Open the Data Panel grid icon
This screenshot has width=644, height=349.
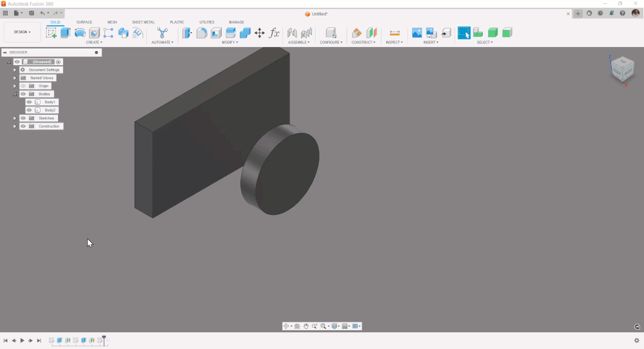click(5, 13)
